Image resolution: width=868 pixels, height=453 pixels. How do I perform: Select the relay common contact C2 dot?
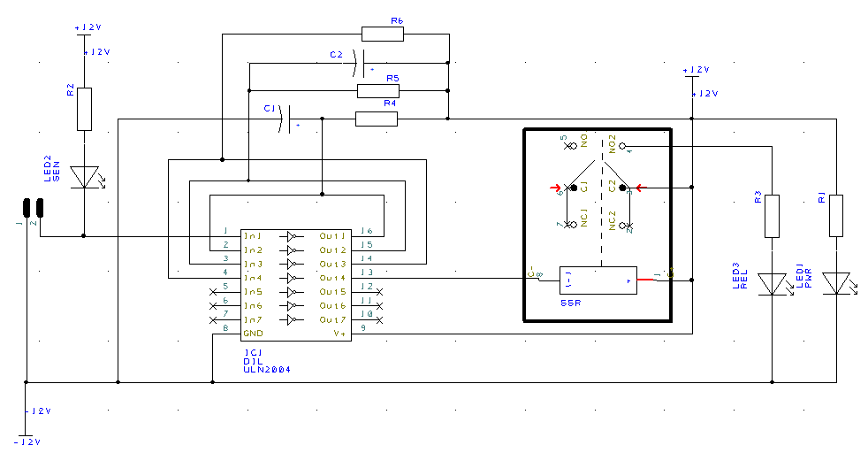click(622, 188)
